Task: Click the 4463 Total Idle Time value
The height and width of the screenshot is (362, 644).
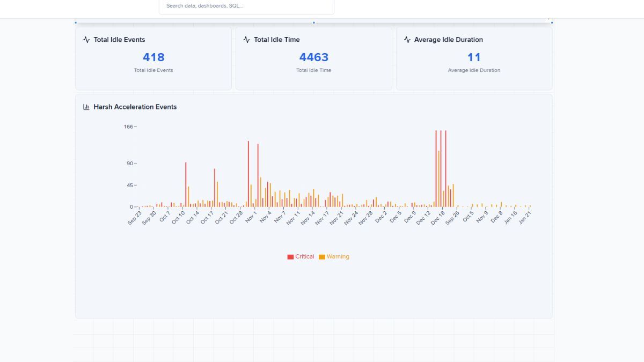Action: (313, 57)
